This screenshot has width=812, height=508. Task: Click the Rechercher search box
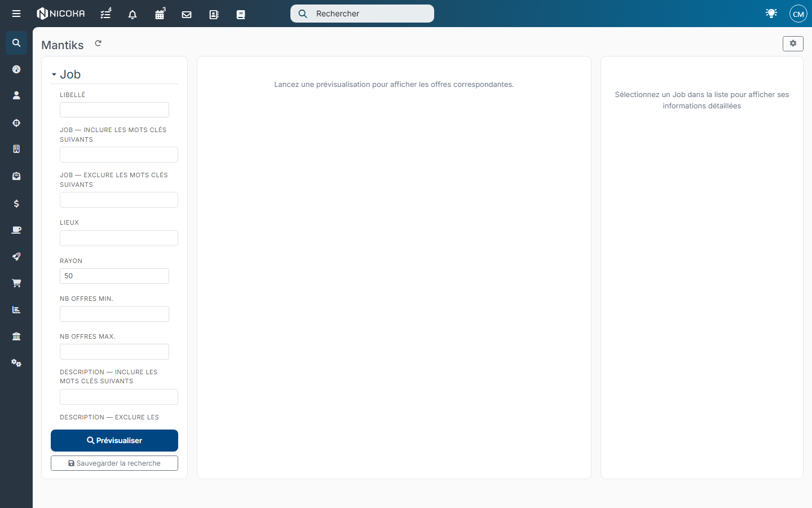362,14
